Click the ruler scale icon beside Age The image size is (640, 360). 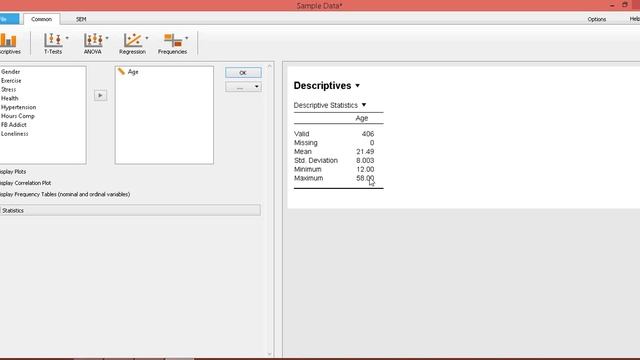121,71
